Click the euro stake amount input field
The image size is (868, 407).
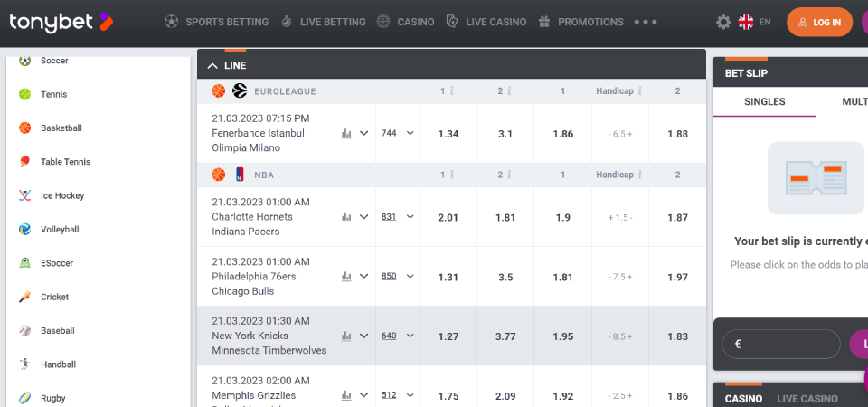tap(781, 344)
